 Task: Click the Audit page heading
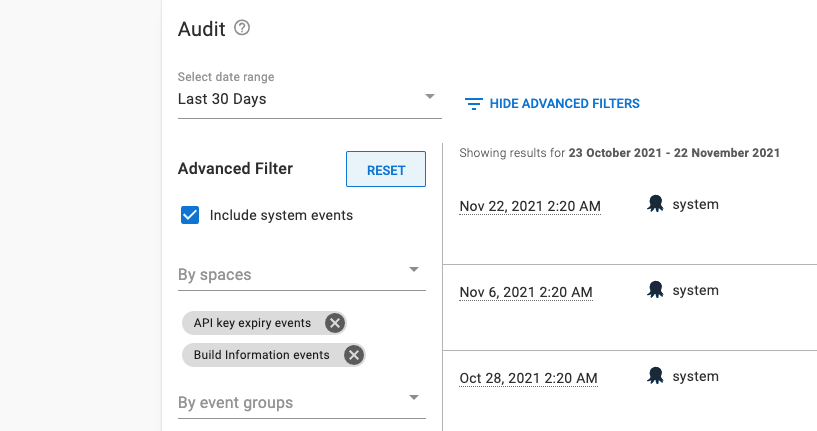coord(202,29)
